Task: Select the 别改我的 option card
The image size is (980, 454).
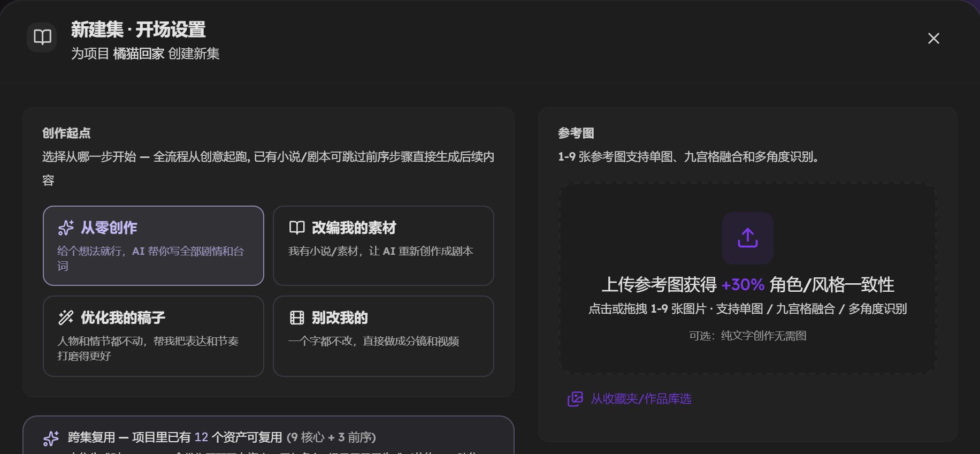Action: tap(383, 336)
